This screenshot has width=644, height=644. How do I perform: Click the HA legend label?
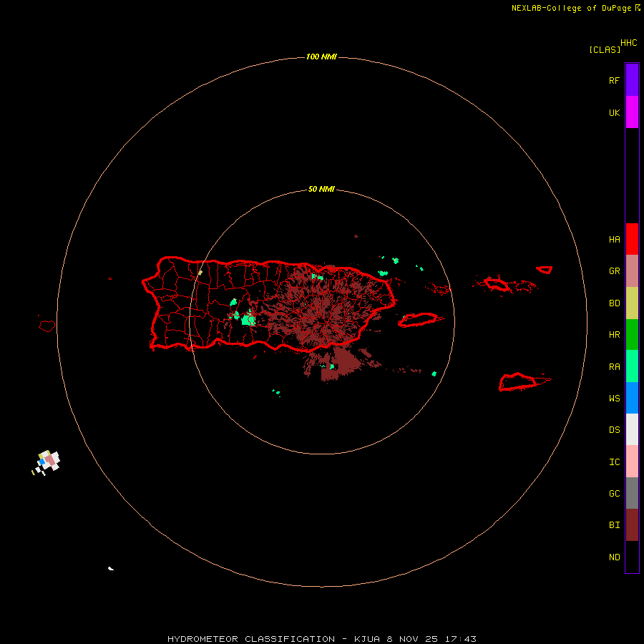614,240
